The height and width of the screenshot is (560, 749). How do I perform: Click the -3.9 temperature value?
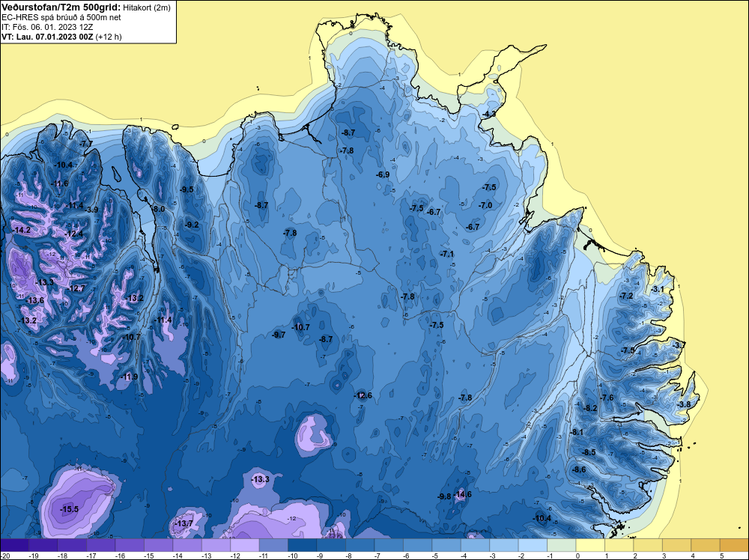click(x=91, y=210)
